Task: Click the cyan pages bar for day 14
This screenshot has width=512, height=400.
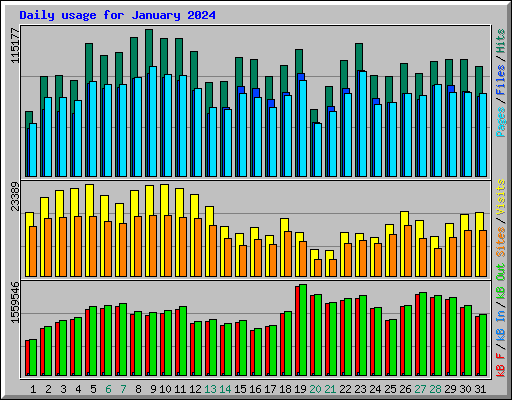Action: [x=228, y=143]
